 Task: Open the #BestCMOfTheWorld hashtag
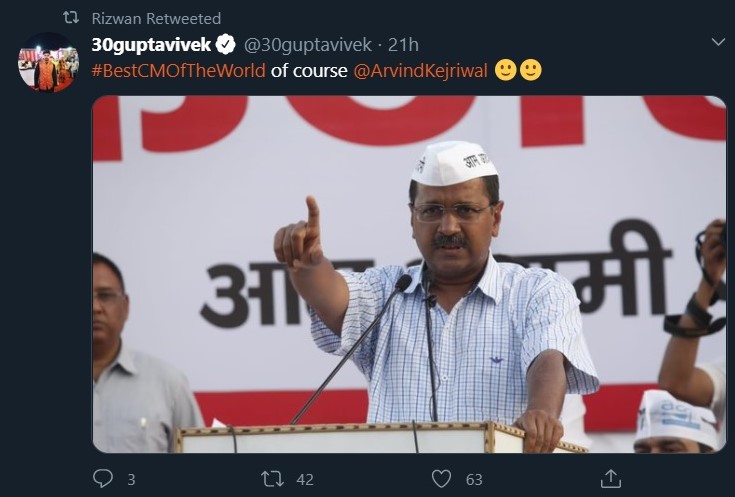178,72
